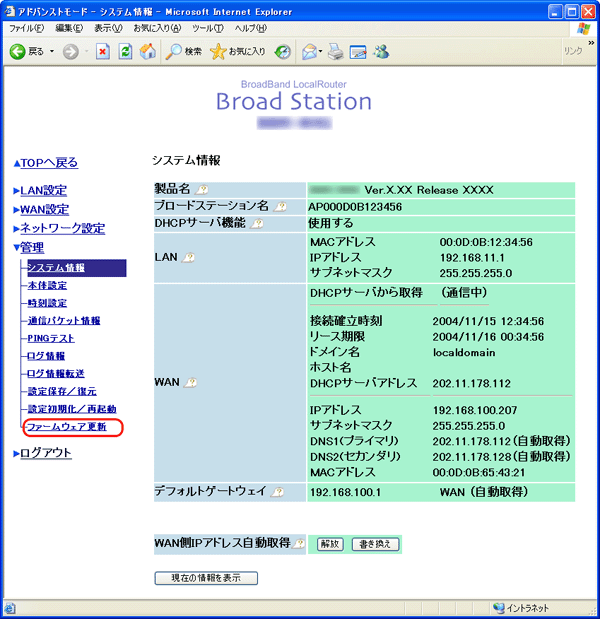The width and height of the screenshot is (600, 619).
Task: Open the 本体設定 page link
Action: click(47, 285)
